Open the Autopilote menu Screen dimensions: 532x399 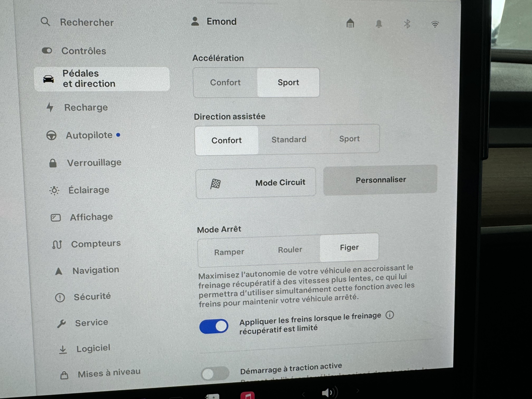coord(89,135)
